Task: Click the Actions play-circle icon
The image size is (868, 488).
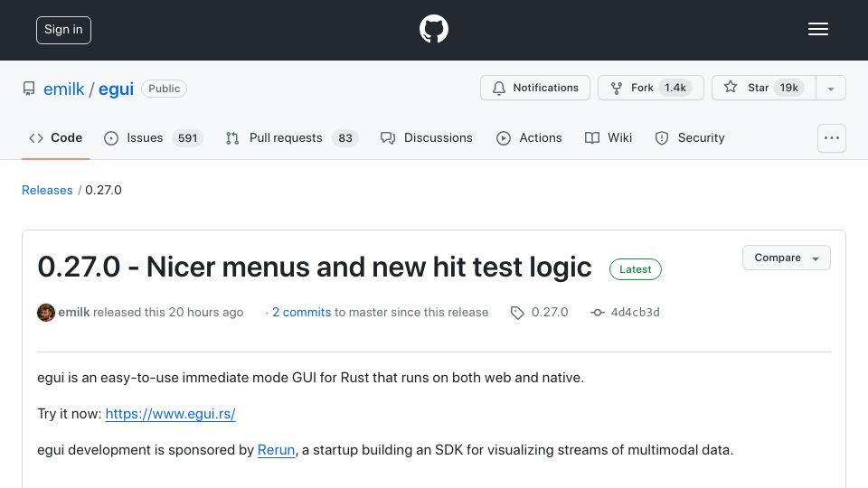Action: (504, 138)
